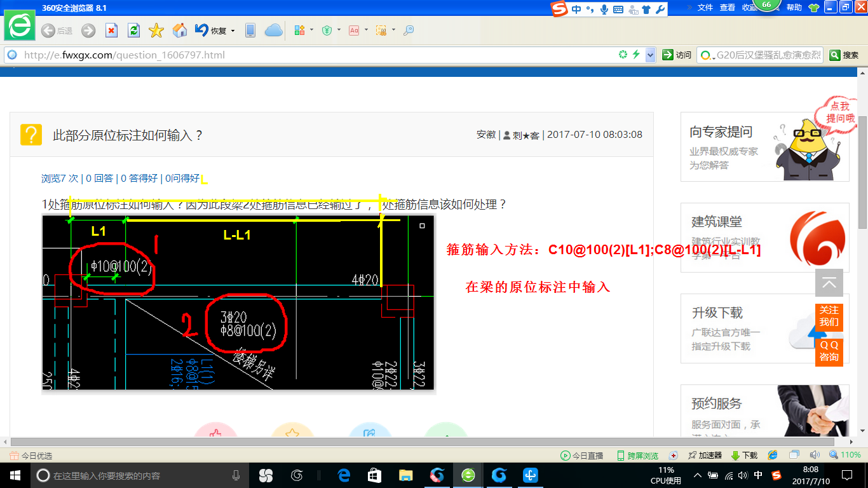Open the 文件 menu
Viewport: 868px width, 488px height.
[x=705, y=8]
